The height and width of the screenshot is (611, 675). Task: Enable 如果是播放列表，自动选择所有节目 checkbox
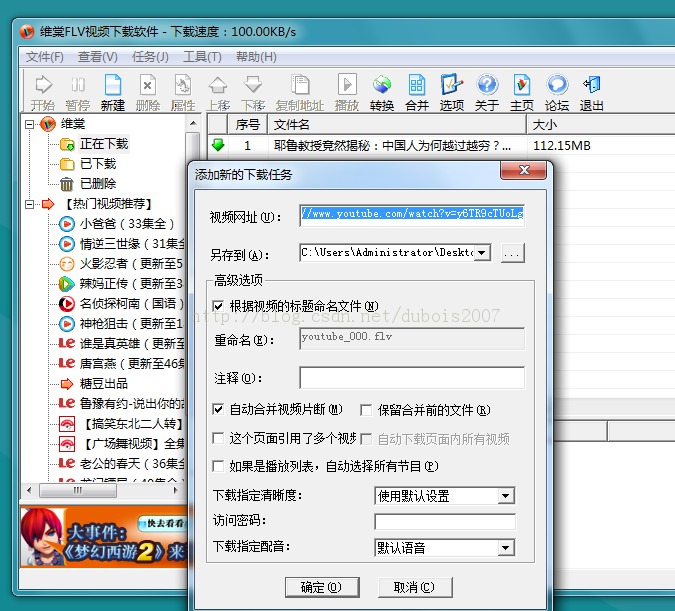click(218, 466)
